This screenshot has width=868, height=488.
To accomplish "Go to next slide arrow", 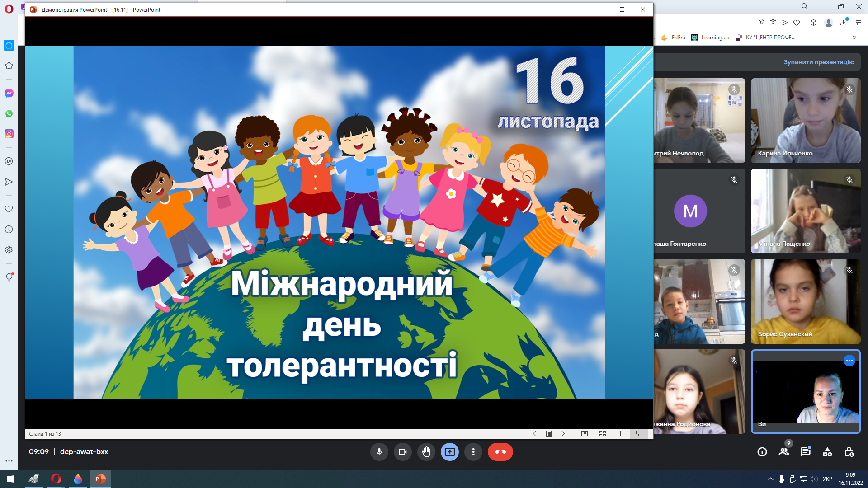I will (x=563, y=434).
